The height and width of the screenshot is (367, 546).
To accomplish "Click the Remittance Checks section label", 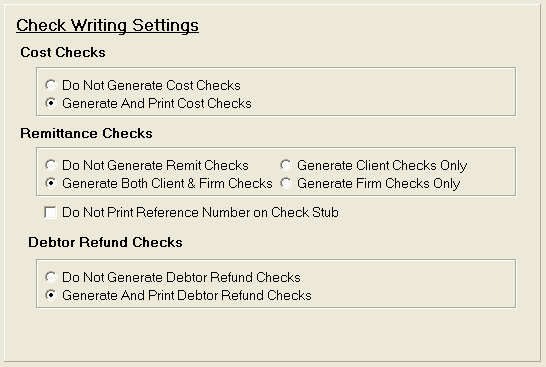I will (86, 133).
